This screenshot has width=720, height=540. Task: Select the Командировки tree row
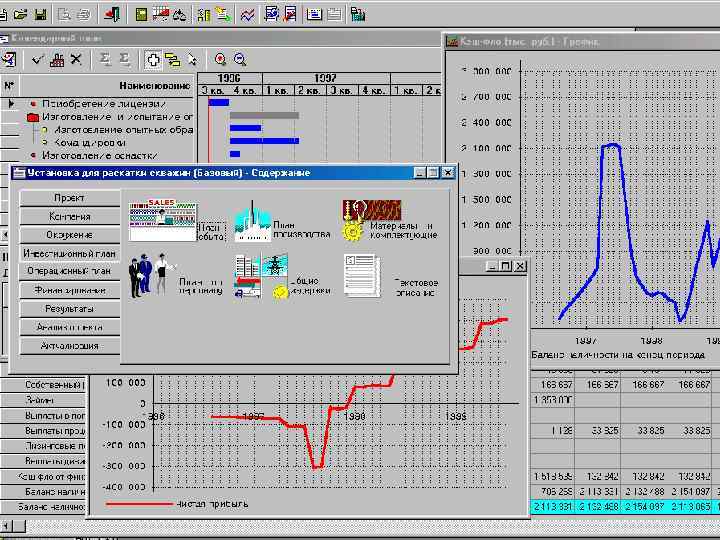click(x=90, y=143)
